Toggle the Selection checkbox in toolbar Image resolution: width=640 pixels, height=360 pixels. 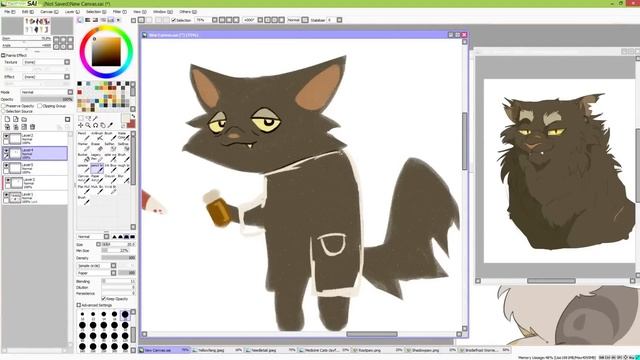[173, 20]
